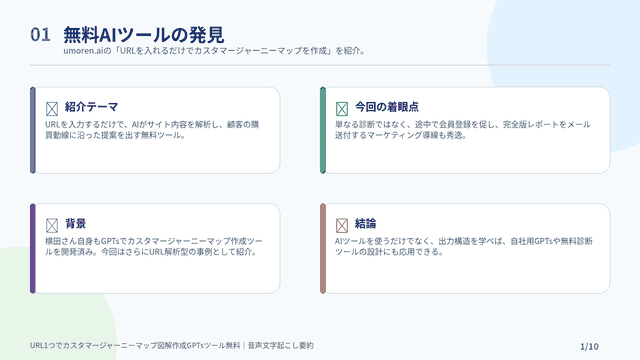The width and height of the screenshot is (640, 360).
Task: Click the brown icon beside 結論
Action: pos(342,225)
